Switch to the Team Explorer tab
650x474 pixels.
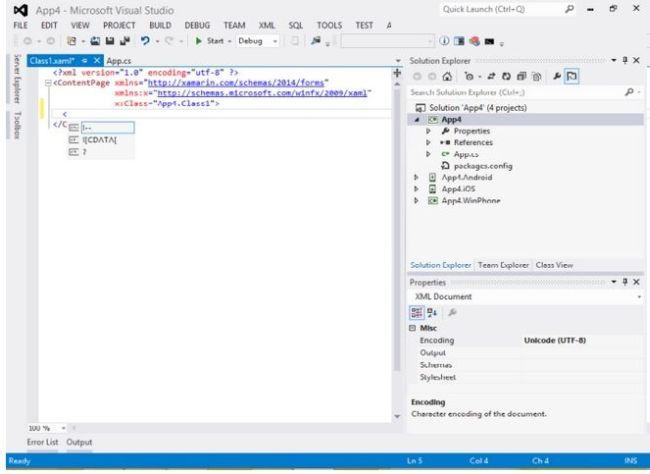[503, 265]
